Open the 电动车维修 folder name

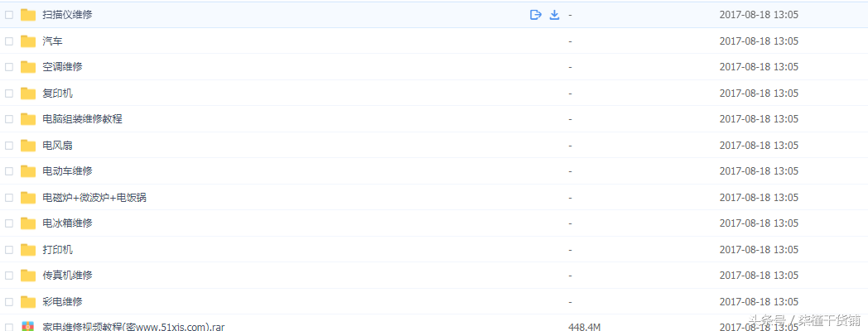(68, 171)
